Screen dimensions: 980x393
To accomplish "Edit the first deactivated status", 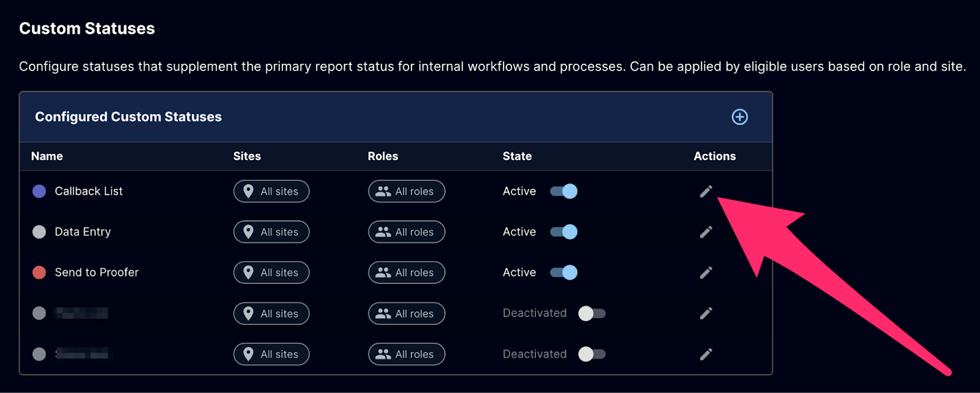I will (706, 313).
